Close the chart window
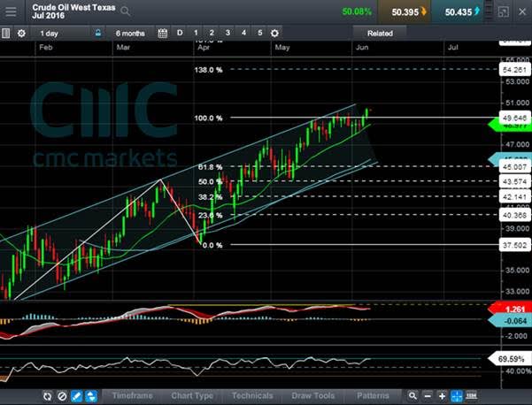Screen dimensions: 532x405 point(522,11)
